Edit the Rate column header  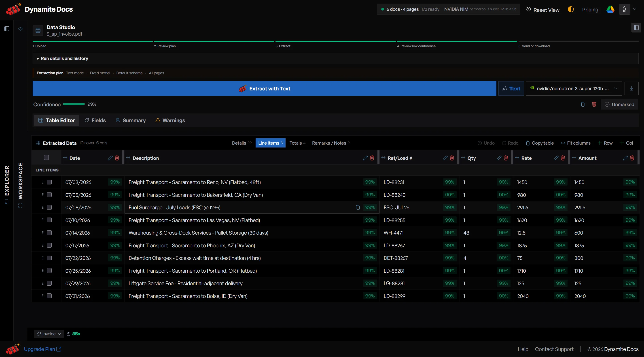(x=556, y=158)
